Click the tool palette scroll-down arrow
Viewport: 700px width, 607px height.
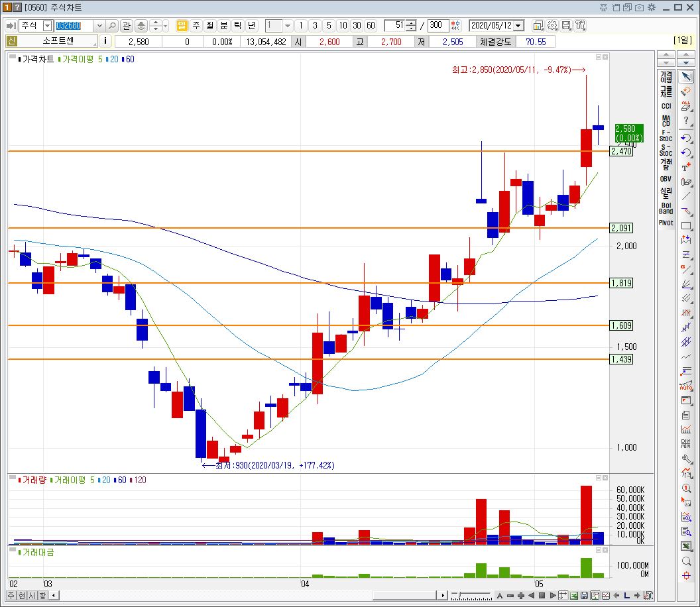[685, 62]
